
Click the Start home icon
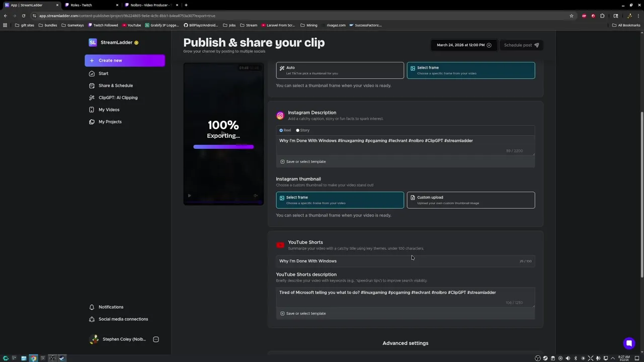coord(92,73)
